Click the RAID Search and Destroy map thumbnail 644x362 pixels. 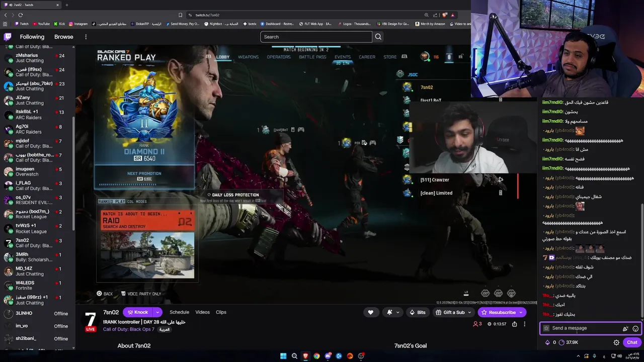[x=147, y=254]
